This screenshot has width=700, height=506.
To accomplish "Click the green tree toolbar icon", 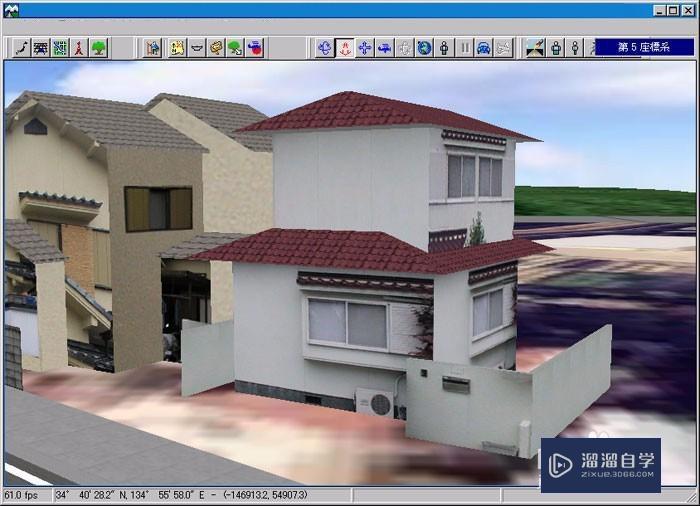I will [99, 48].
